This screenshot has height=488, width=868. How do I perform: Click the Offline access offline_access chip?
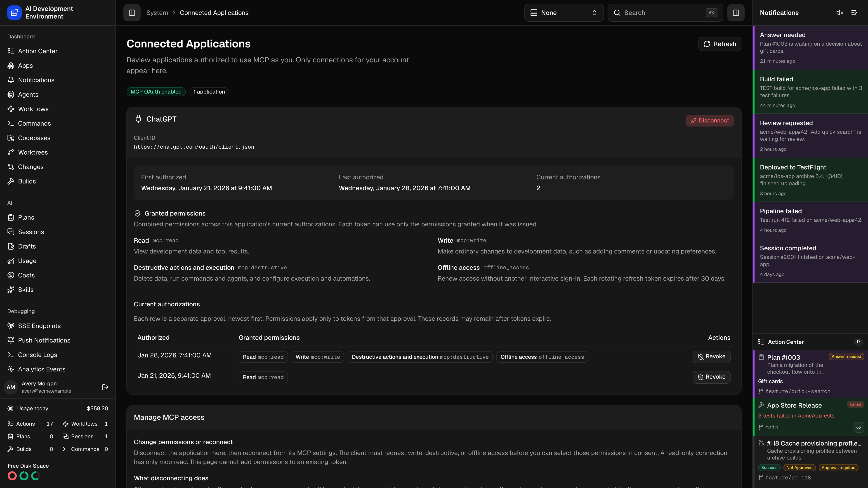pyautogui.click(x=542, y=357)
